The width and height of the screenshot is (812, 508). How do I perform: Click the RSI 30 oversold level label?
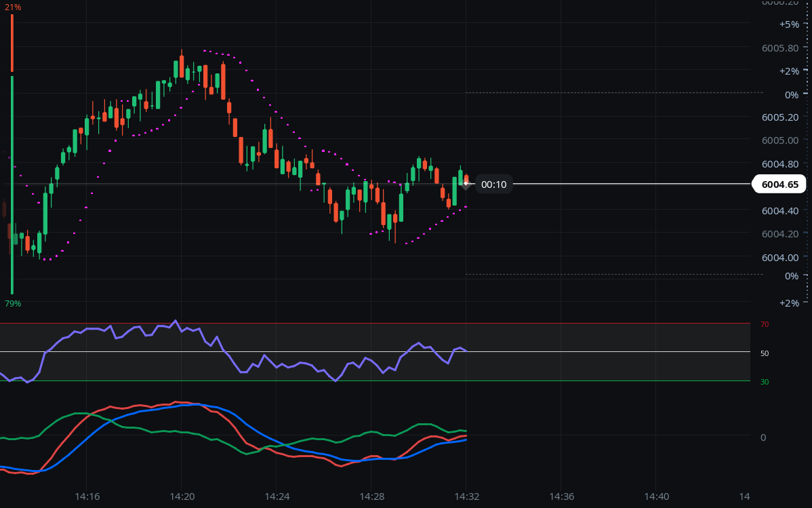[x=765, y=382]
